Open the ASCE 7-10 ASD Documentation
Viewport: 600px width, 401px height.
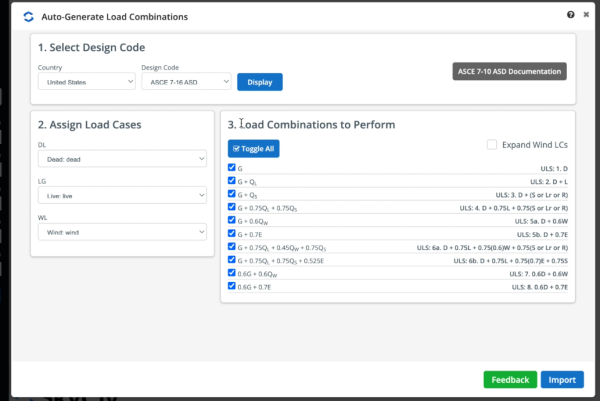tap(509, 71)
